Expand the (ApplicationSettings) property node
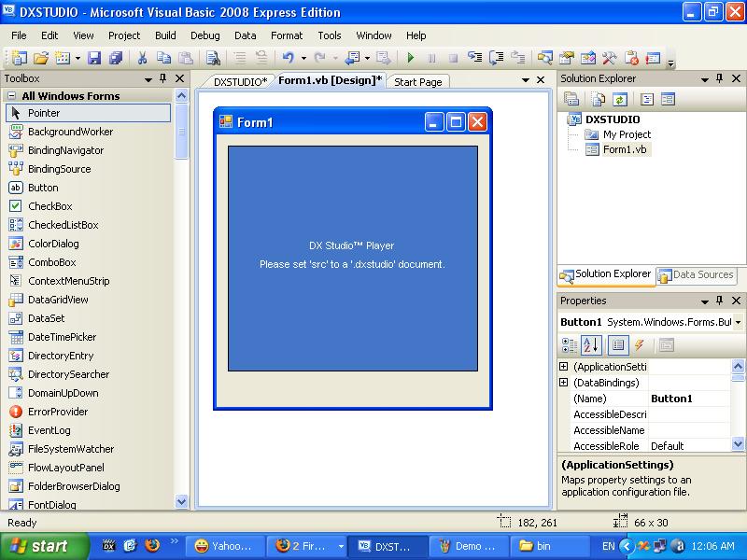 (x=564, y=366)
